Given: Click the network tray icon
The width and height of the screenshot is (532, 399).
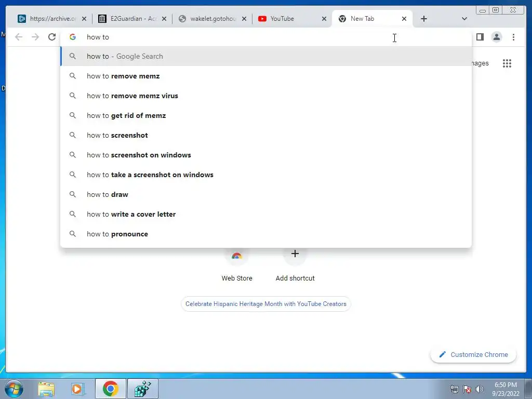Looking at the screenshot, I should click(454, 389).
